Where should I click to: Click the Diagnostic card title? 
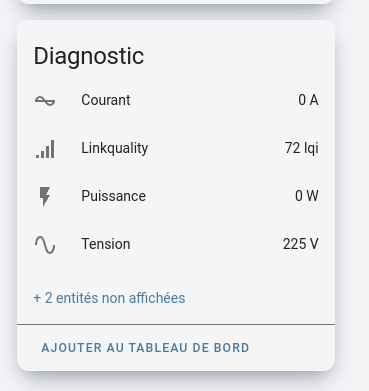click(x=89, y=56)
